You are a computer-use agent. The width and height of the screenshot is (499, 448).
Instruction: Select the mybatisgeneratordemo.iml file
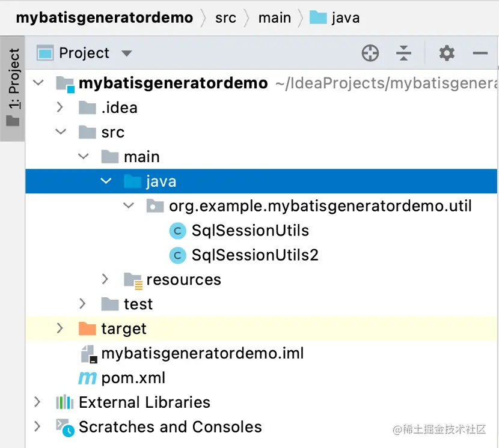coord(202,353)
